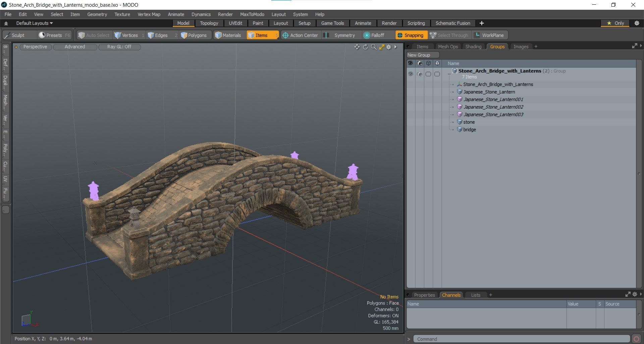
Task: Open the WorkPlane options
Action: 490,35
